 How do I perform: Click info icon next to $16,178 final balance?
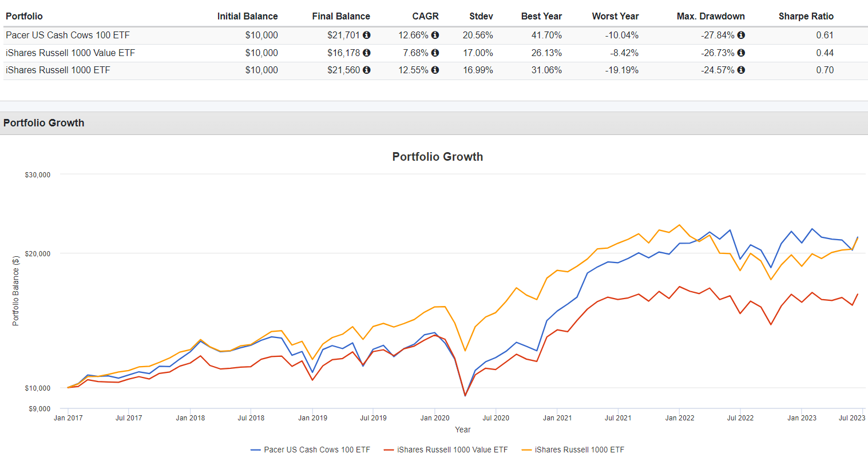[367, 53]
